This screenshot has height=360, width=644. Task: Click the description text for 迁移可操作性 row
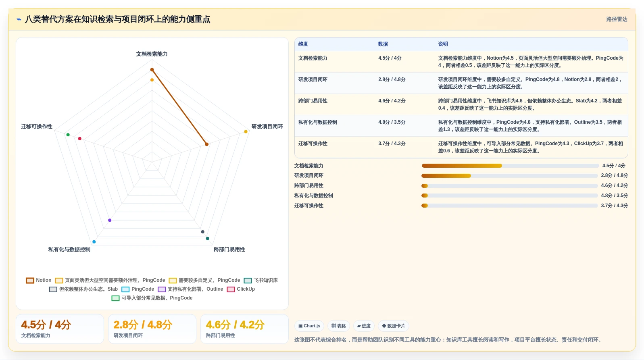(531, 147)
